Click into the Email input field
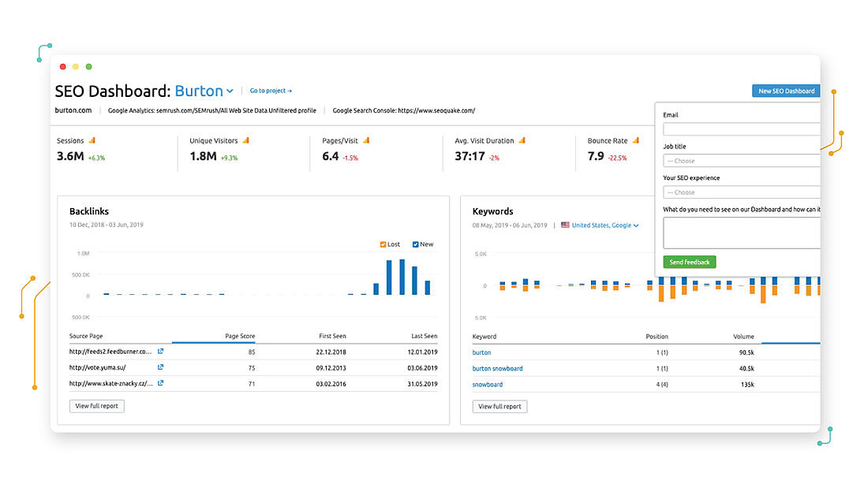This screenshot has height=488, width=868. pos(742,129)
